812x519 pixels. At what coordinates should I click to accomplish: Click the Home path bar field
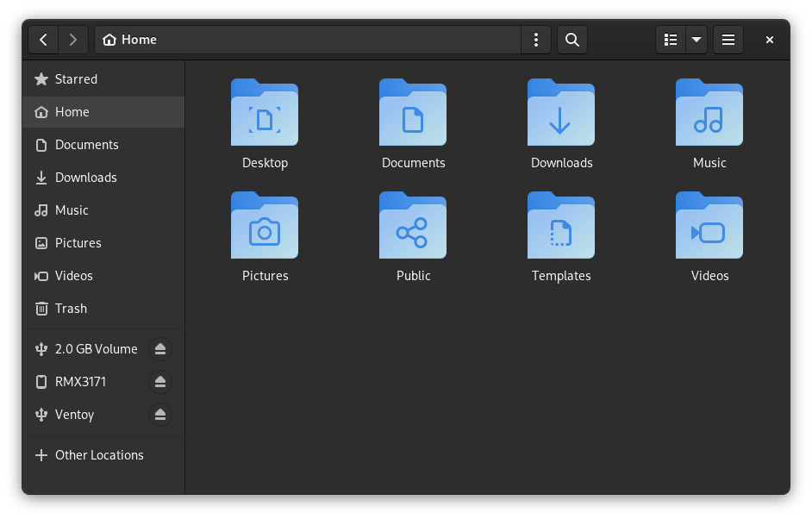(310, 40)
